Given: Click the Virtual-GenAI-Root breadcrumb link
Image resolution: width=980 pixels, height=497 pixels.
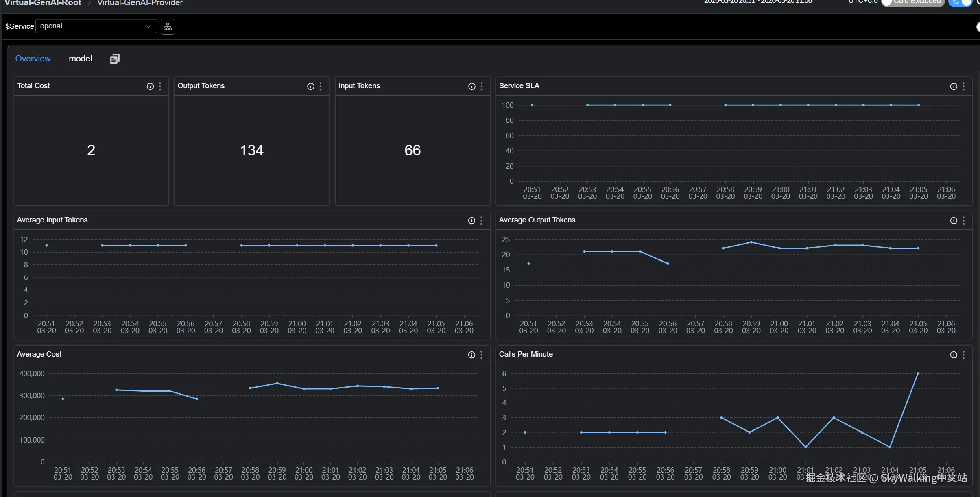Looking at the screenshot, I should [42, 3].
